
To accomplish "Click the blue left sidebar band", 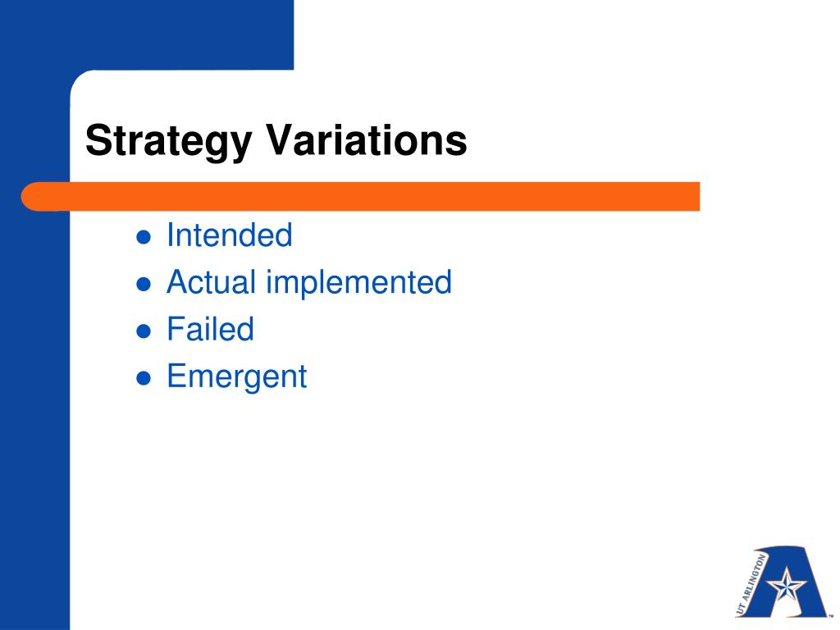I will coord(34,407).
